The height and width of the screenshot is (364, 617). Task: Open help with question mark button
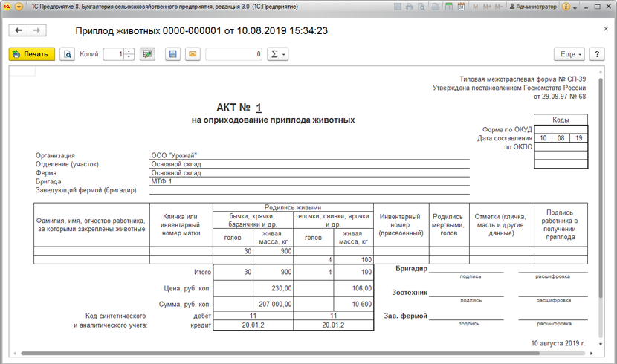pyautogui.click(x=597, y=54)
